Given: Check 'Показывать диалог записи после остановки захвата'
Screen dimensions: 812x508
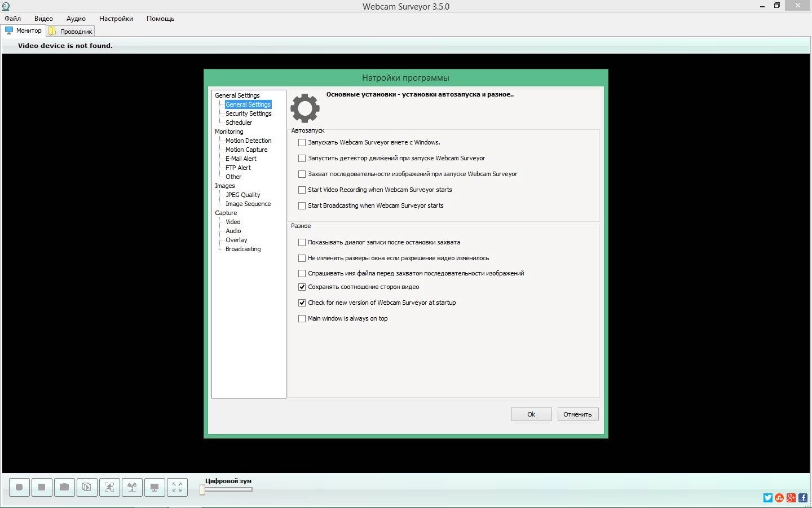Looking at the screenshot, I should point(302,243).
